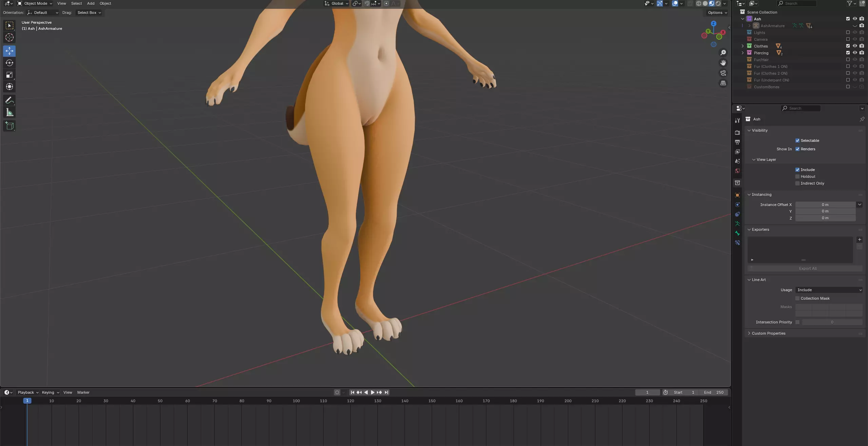Open the Line Art Usage dropdown
868x446 pixels.
(x=829, y=290)
